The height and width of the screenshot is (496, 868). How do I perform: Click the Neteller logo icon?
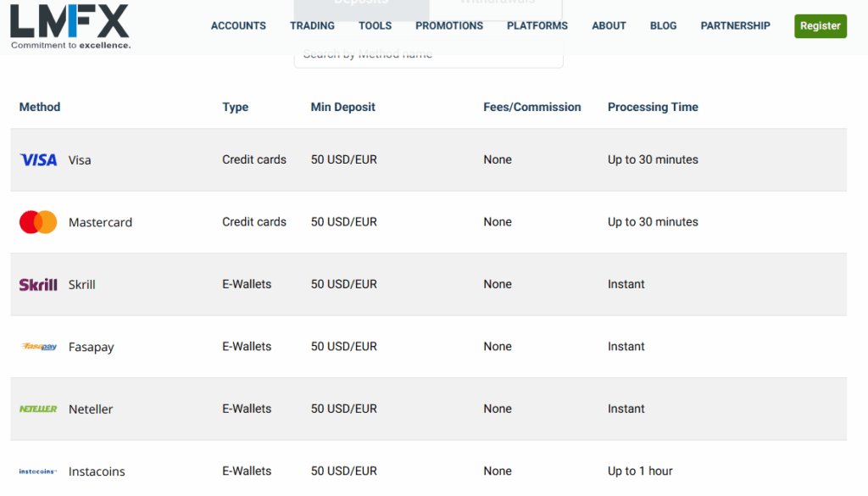tap(38, 409)
